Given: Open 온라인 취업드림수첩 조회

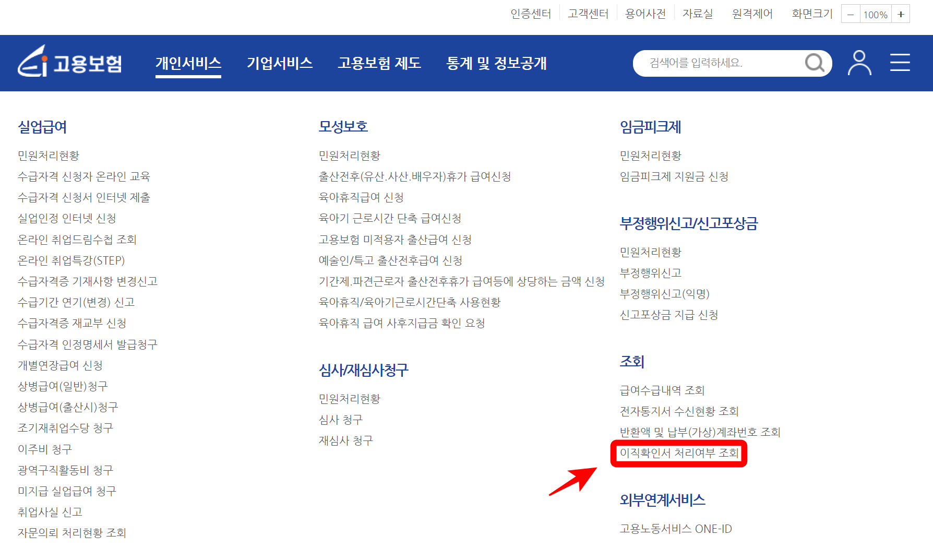Looking at the screenshot, I should [x=77, y=240].
